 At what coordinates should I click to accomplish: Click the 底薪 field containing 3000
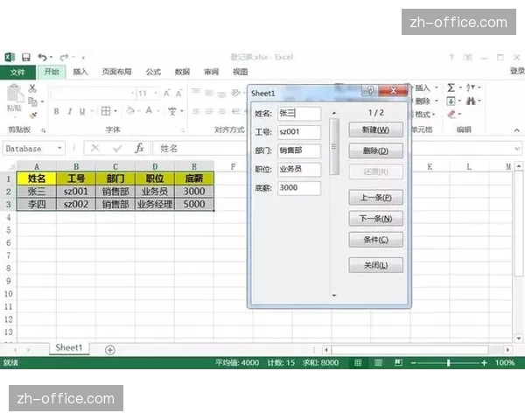click(x=299, y=188)
